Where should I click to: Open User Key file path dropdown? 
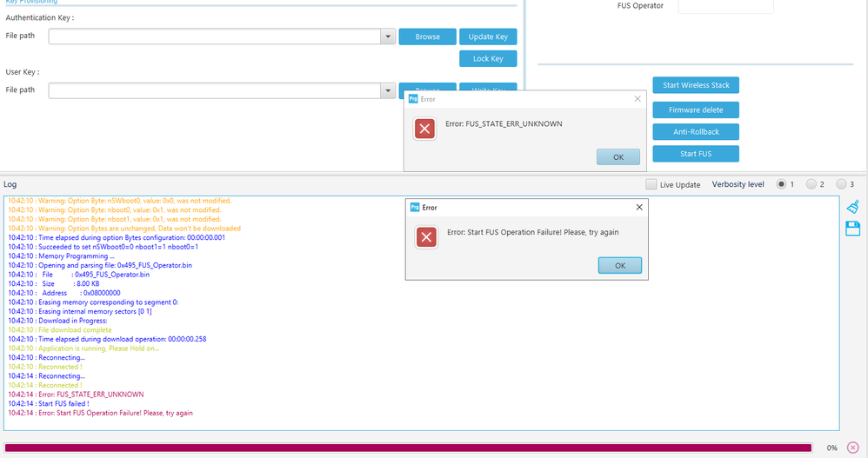point(388,90)
